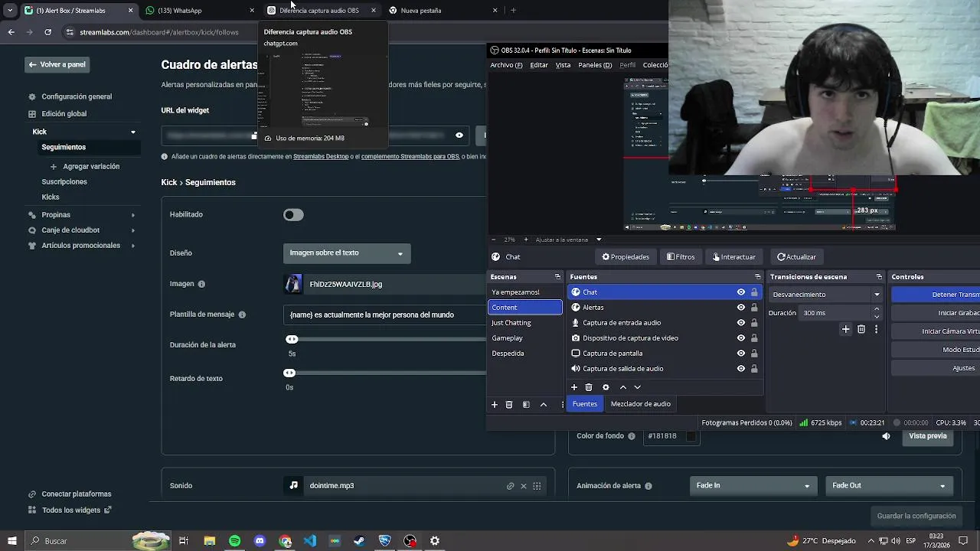Open sound library grid icon beside dointime.mp3
The image size is (980, 551).
[x=537, y=486]
